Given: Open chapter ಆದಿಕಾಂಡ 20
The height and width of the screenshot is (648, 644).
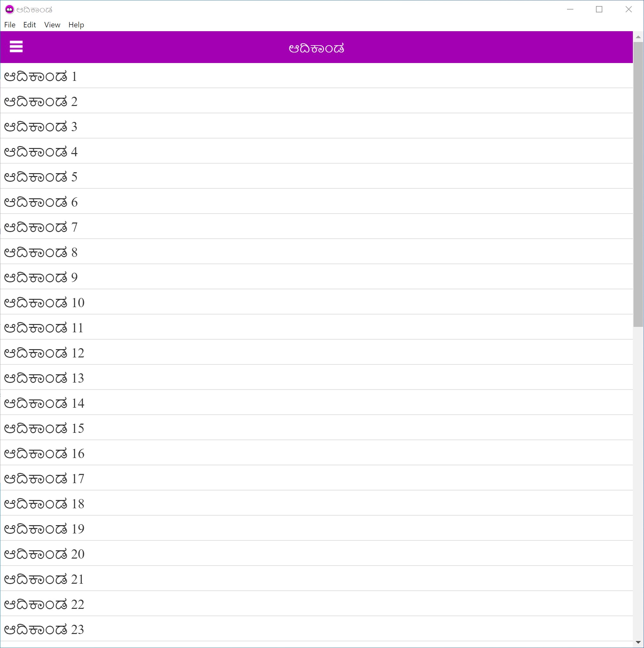Looking at the screenshot, I should tap(44, 554).
